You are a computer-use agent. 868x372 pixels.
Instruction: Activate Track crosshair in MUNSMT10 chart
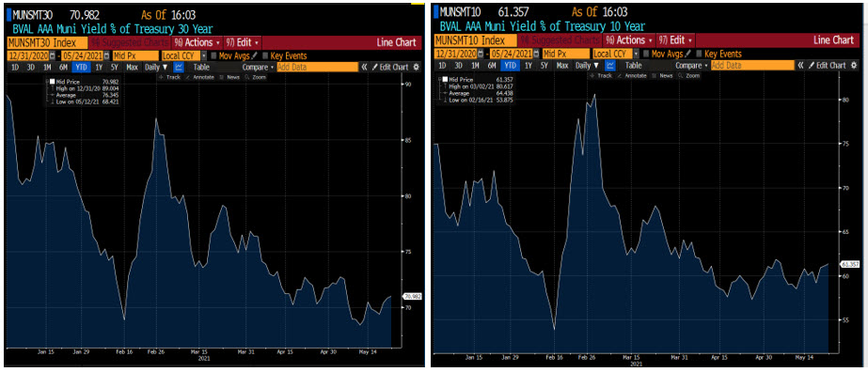(600, 75)
